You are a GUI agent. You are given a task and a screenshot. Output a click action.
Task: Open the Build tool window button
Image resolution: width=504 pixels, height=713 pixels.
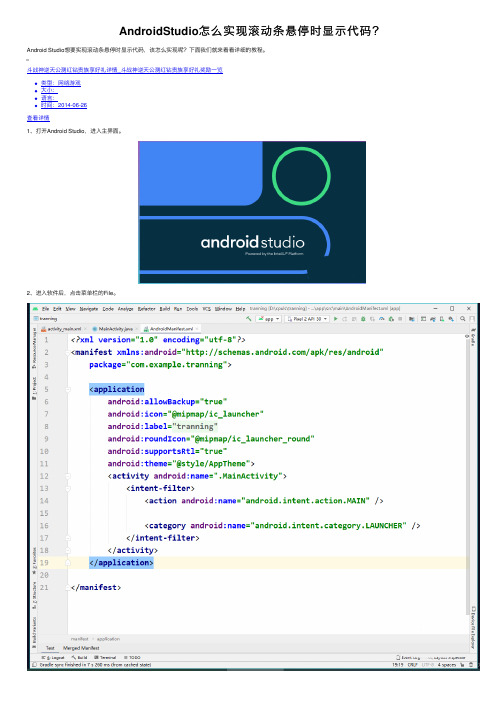click(x=79, y=658)
